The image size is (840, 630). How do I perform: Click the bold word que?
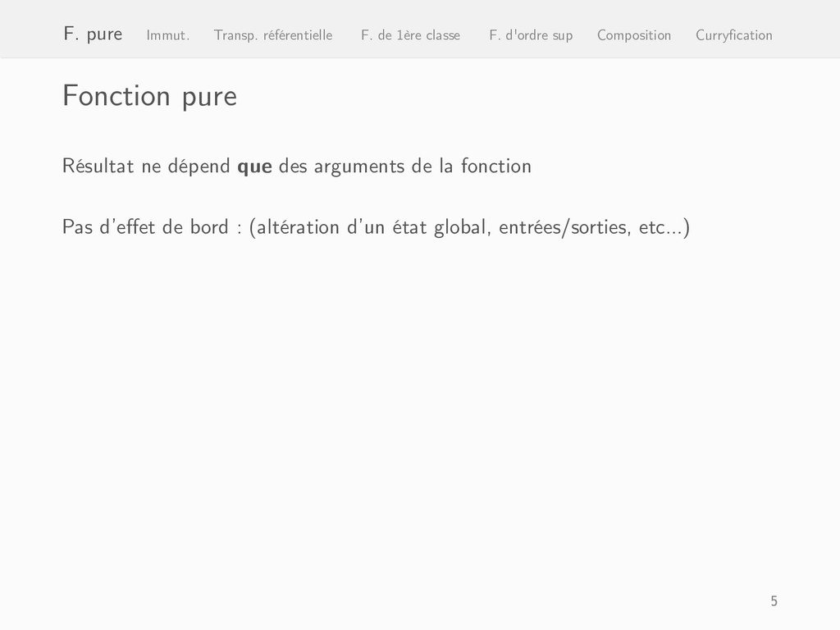point(254,167)
